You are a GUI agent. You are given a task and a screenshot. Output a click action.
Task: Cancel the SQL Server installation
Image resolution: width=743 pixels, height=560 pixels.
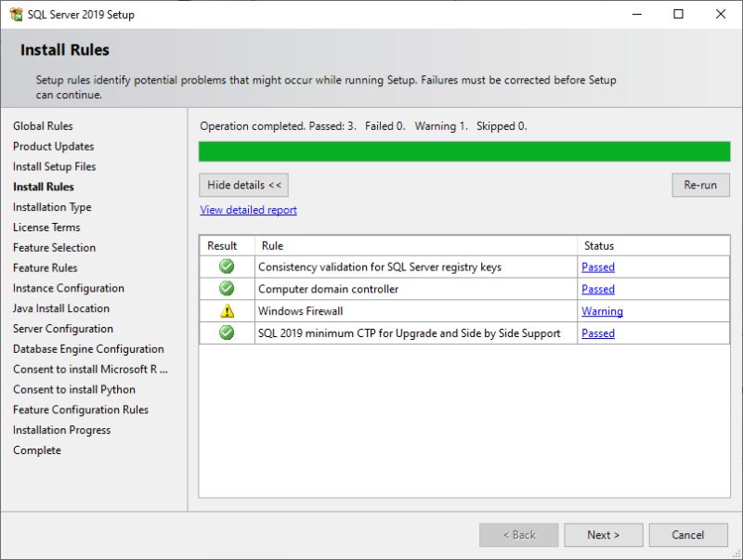[x=688, y=534]
